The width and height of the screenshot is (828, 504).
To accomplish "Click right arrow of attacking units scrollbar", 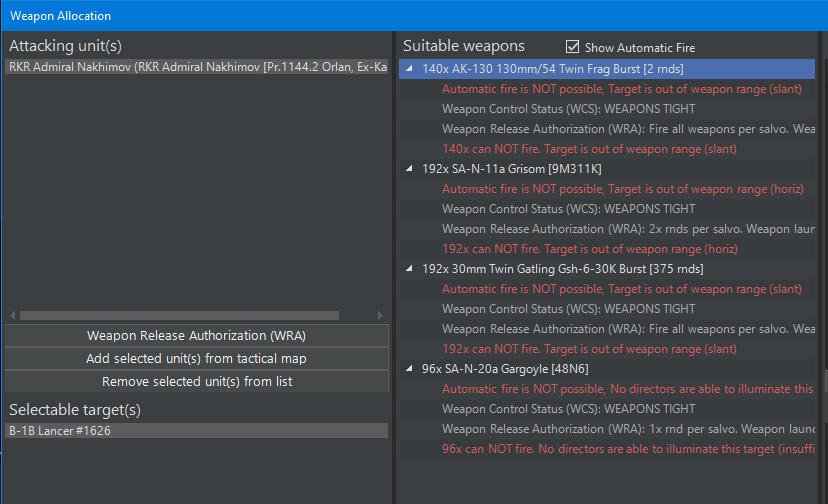I will pos(381,315).
